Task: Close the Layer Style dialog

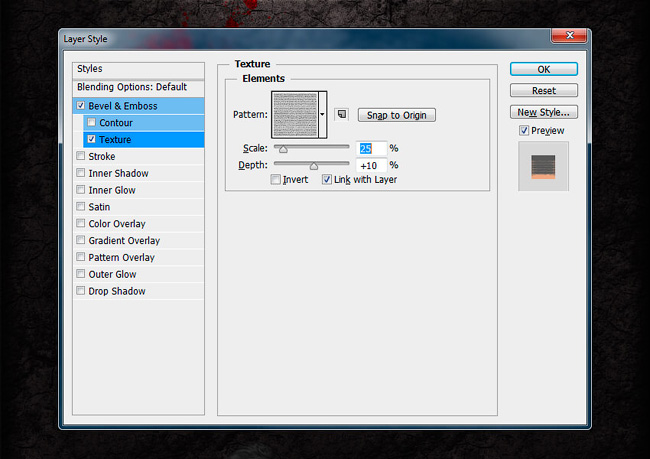Action: [x=569, y=35]
